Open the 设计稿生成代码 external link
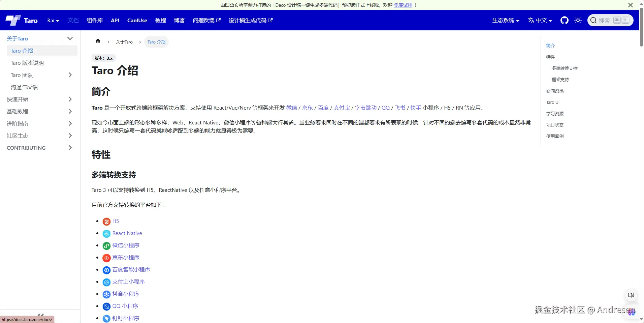 pos(251,21)
